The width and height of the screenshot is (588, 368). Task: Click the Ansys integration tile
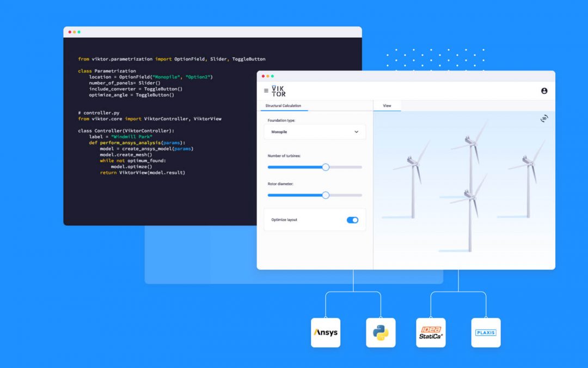[326, 333]
